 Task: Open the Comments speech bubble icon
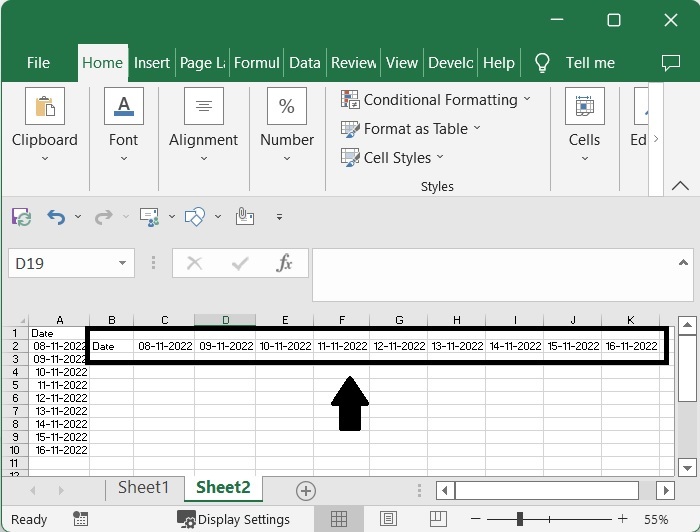click(x=671, y=63)
